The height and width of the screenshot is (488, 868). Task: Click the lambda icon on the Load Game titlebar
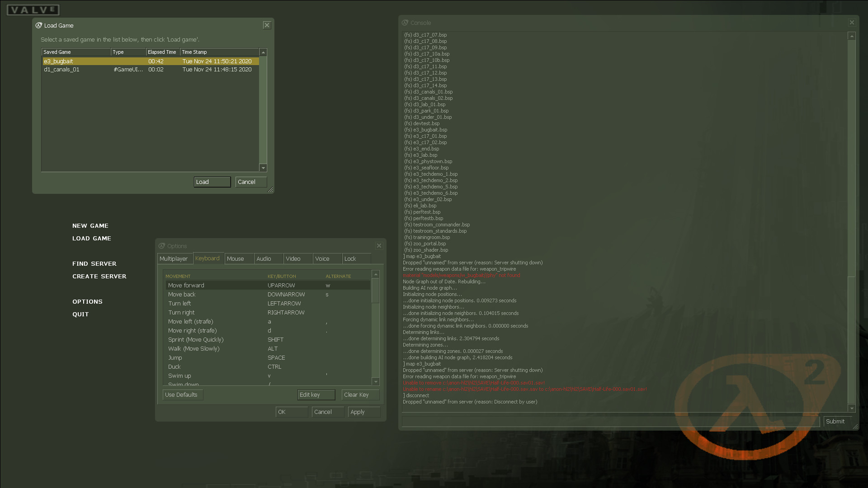(39, 25)
